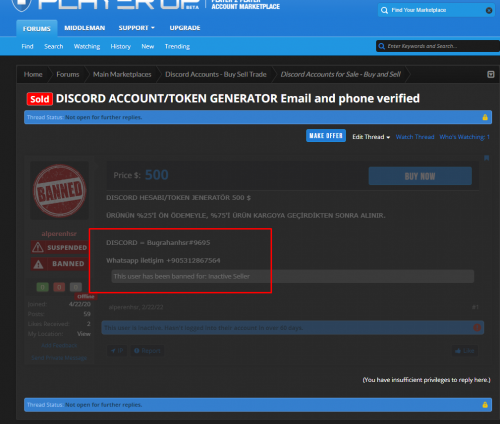Open the Watch Thread link
The height and width of the screenshot is (424, 500).
tap(415, 137)
